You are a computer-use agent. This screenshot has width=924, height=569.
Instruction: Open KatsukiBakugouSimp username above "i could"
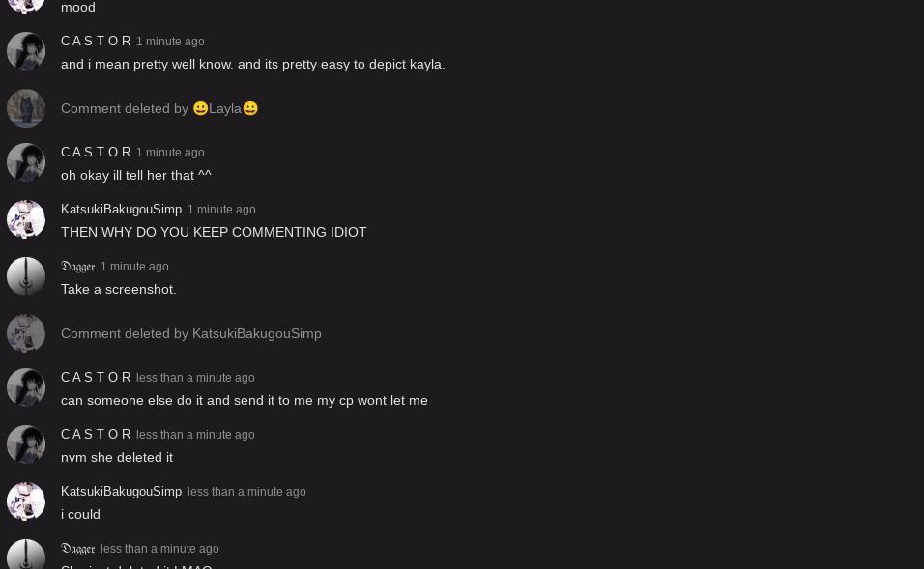[121, 492]
